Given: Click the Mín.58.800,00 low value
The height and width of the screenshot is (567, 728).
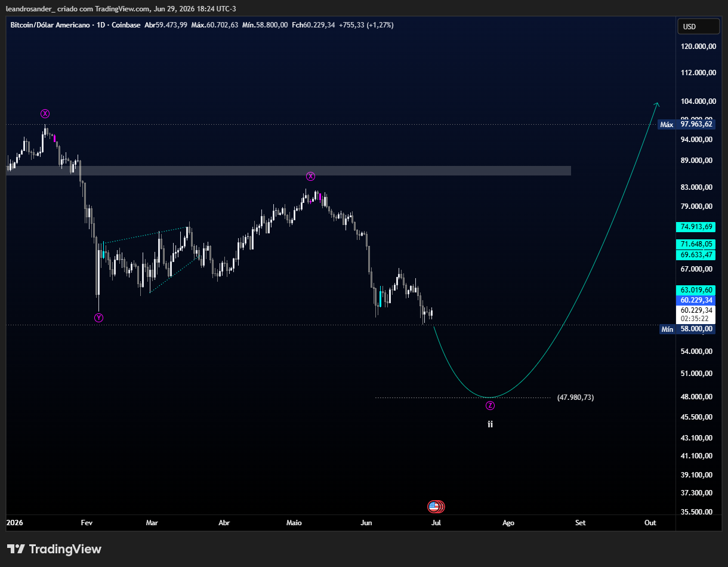Looking at the screenshot, I should point(265,25).
